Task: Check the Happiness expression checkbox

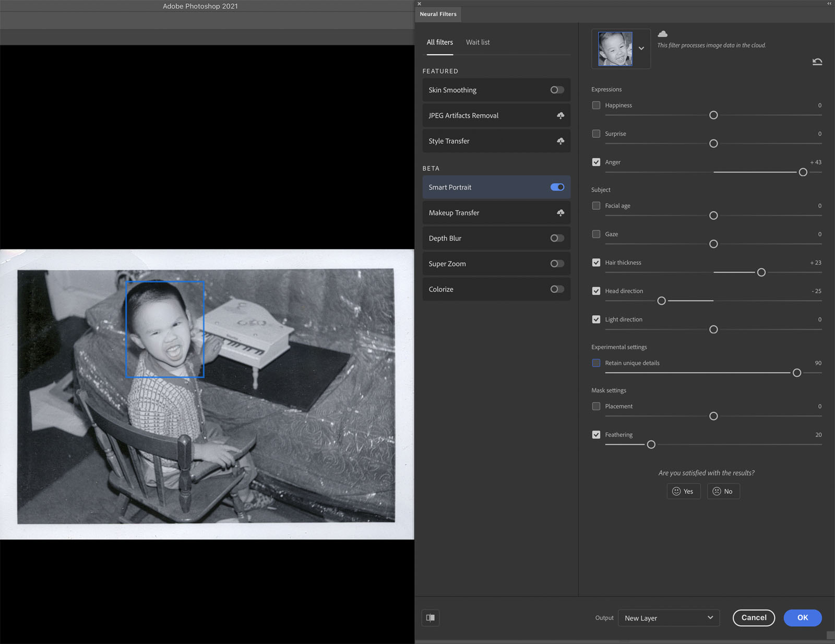Action: click(x=596, y=105)
